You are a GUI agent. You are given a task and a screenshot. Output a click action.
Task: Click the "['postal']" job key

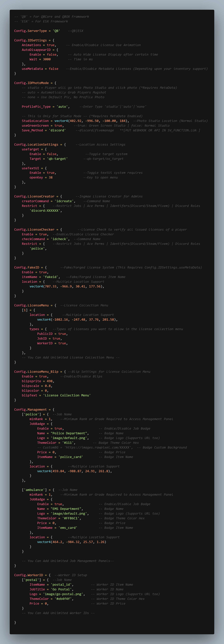point(32,580)
